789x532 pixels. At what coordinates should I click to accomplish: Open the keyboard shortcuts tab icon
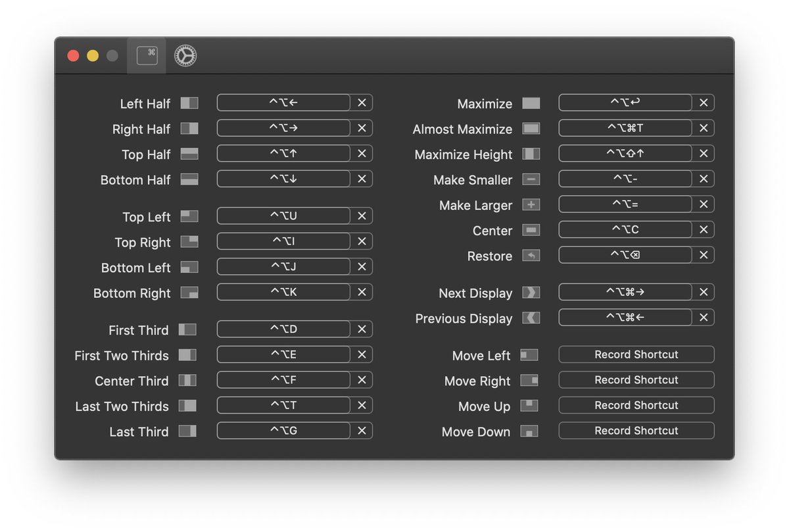pos(147,55)
